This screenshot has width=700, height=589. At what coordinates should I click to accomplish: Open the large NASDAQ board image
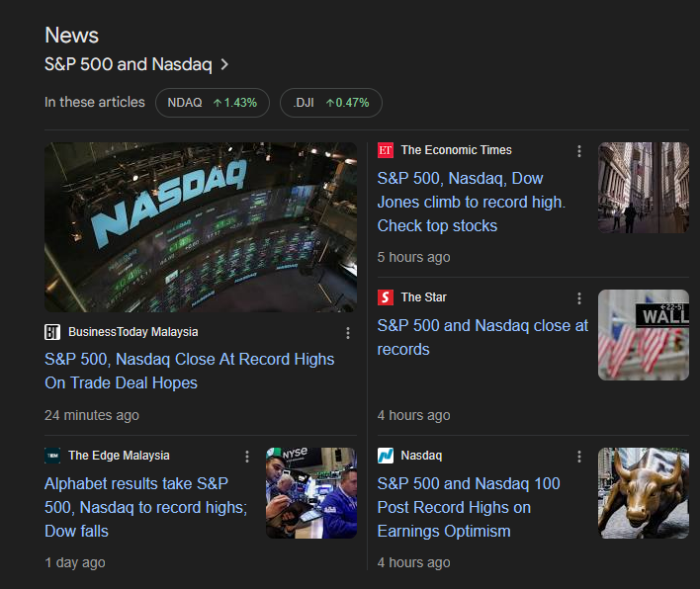(x=201, y=227)
